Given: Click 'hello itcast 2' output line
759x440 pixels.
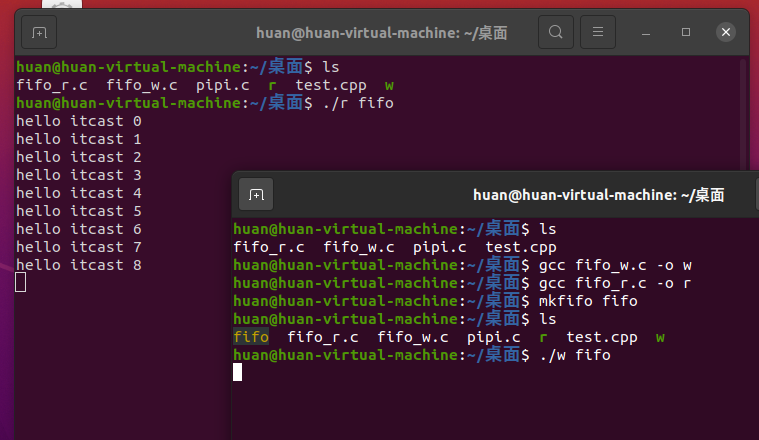Looking at the screenshot, I should 79,157.
